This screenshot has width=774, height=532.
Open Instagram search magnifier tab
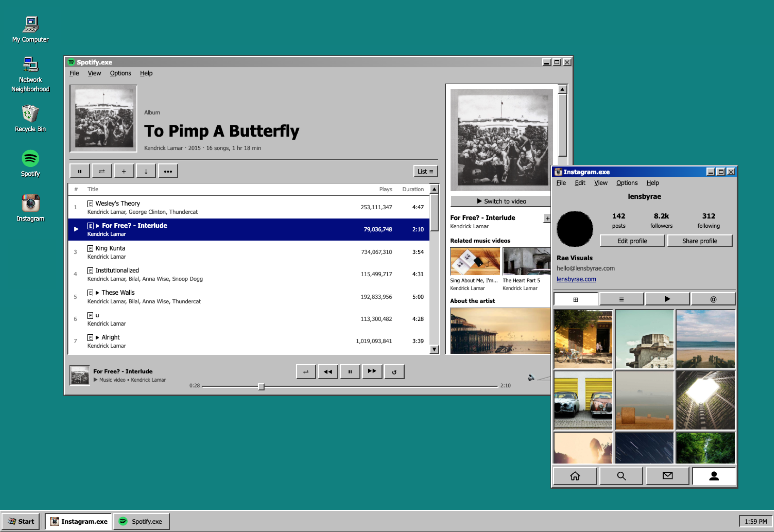point(621,476)
